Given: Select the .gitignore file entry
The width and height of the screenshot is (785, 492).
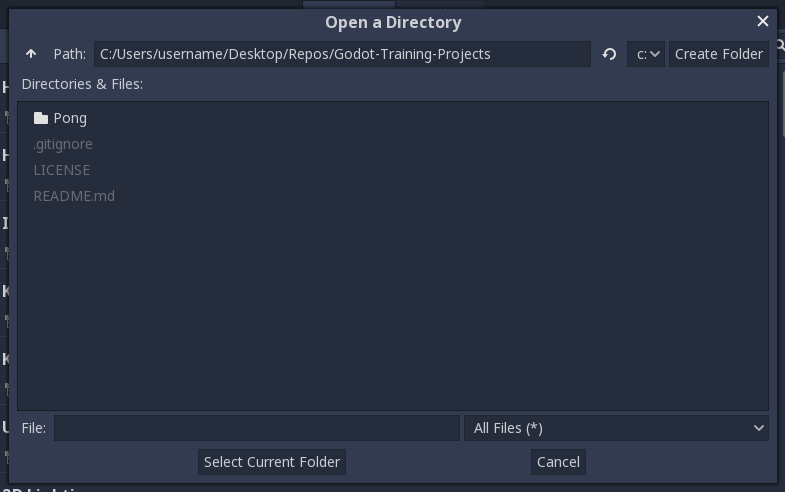Looking at the screenshot, I should click(63, 144).
